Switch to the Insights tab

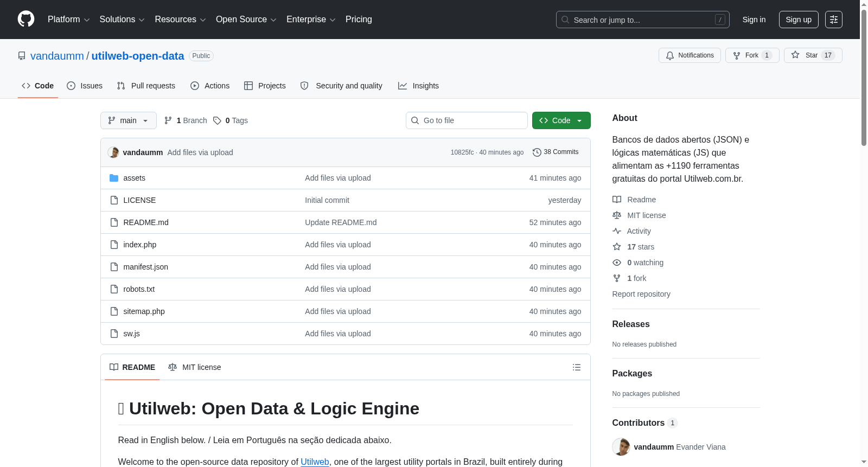pyautogui.click(x=418, y=86)
